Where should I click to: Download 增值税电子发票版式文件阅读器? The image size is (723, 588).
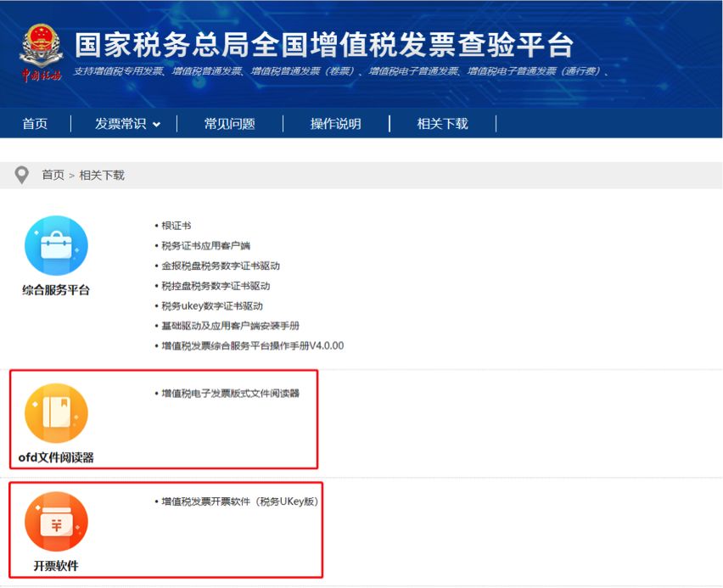point(230,394)
